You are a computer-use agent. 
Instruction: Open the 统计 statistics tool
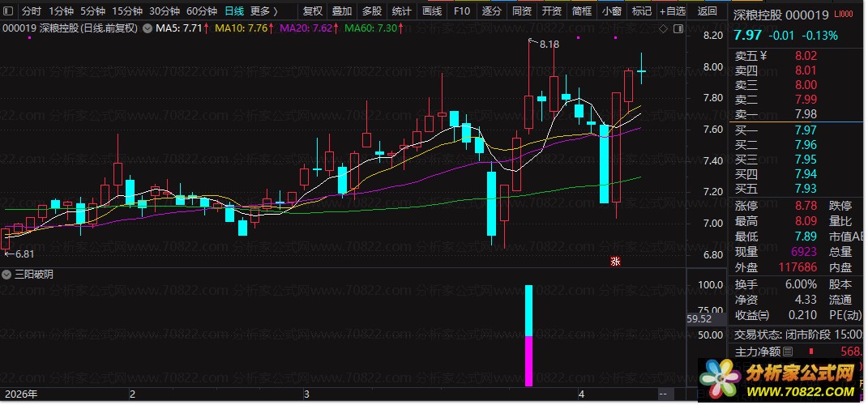402,11
